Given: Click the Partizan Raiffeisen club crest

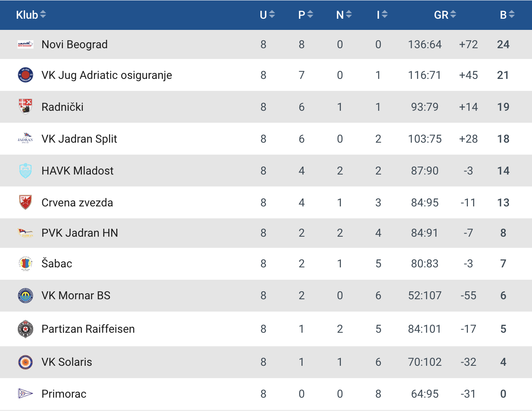Looking at the screenshot, I should click(x=25, y=329).
